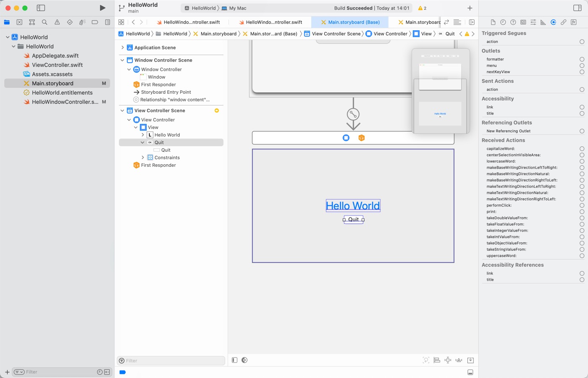The width and height of the screenshot is (588, 378).
Task: Click the performClick: received action connection circle
Action: pos(582,205)
